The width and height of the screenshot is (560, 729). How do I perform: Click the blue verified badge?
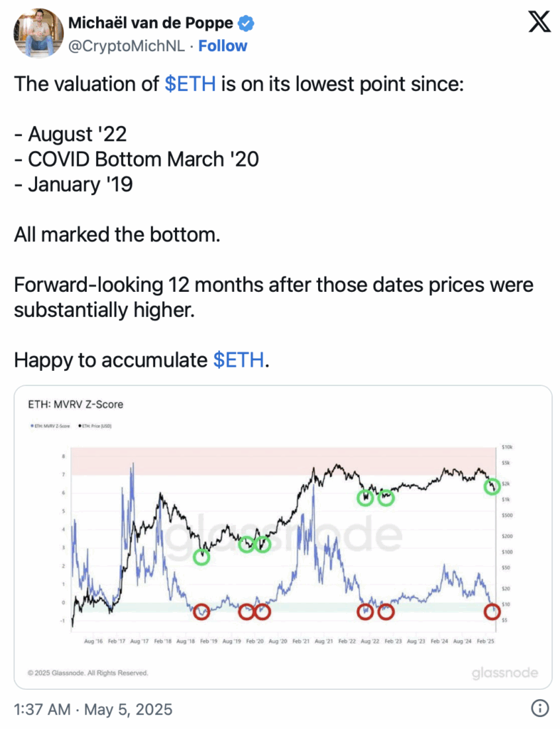pyautogui.click(x=246, y=23)
